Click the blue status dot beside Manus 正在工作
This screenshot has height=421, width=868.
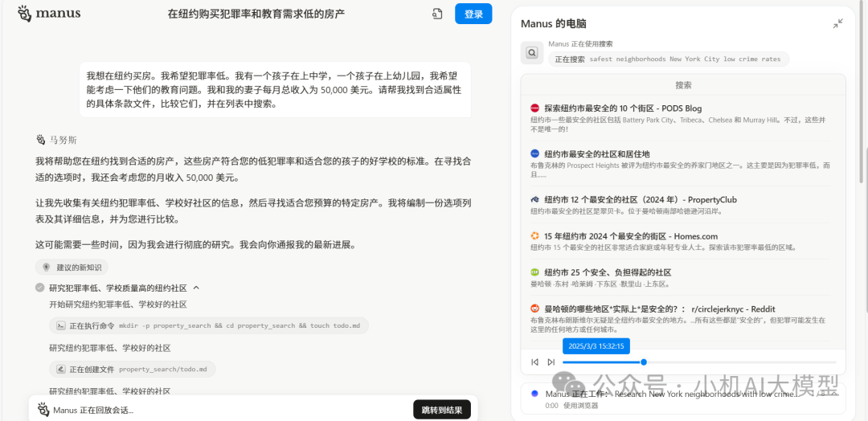pos(534,394)
